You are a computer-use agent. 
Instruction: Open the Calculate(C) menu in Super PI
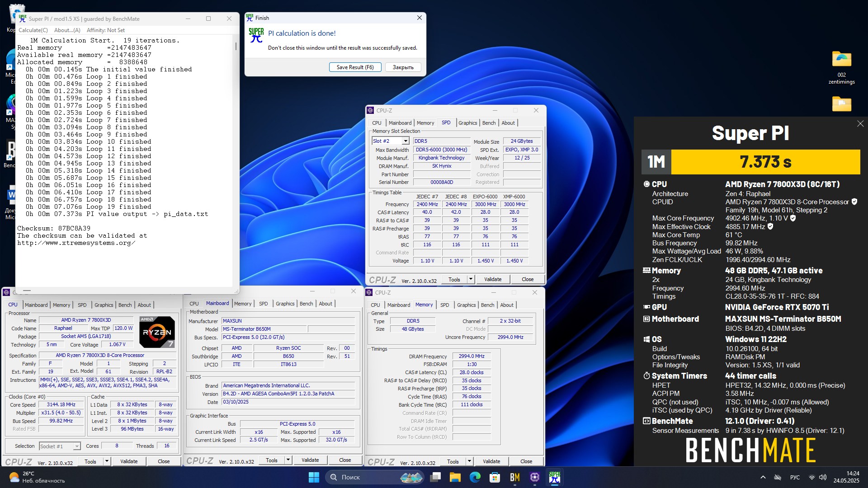coord(33,30)
